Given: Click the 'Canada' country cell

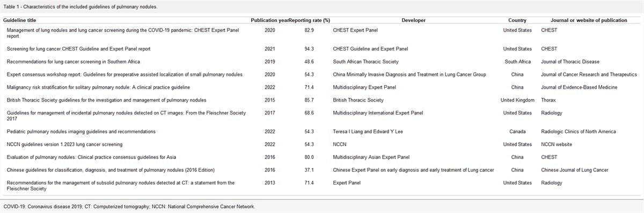Looking at the screenshot, I should (x=517, y=131).
